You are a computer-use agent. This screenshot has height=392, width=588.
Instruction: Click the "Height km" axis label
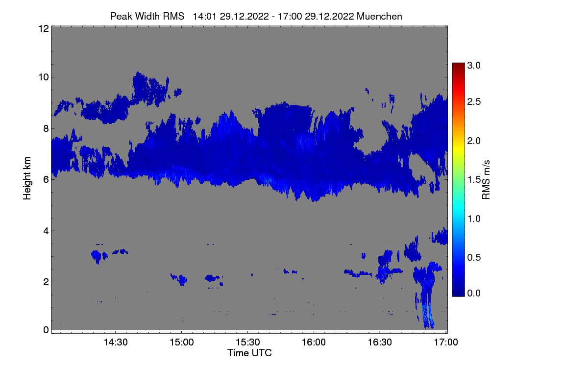click(x=27, y=179)
